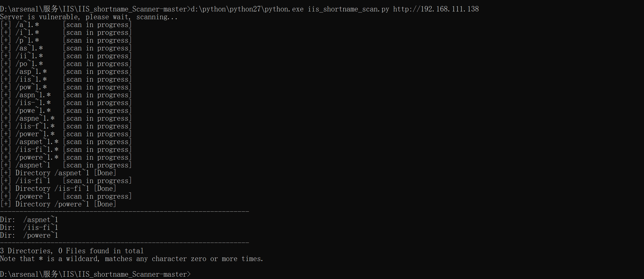The width and height of the screenshot is (644, 279).
Task: Click the /power~1.* scan line
Action: pyautogui.click(x=66, y=134)
